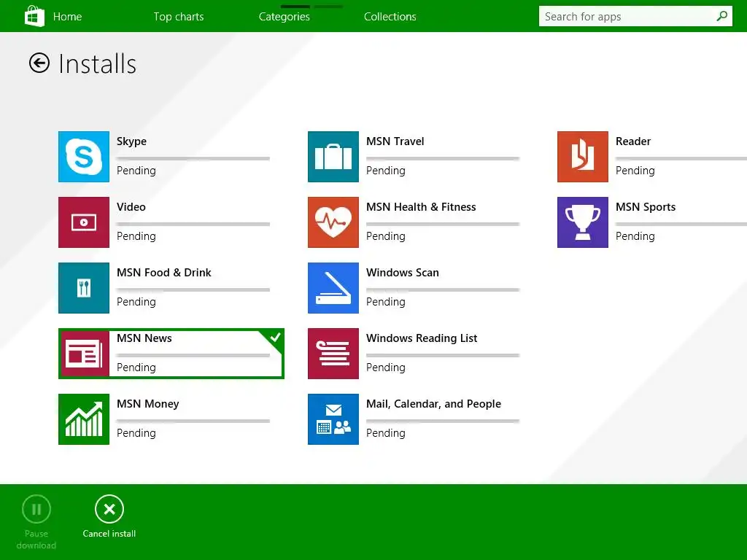Screen dimensions: 747x560
Task: Click the Reader label
Action: tap(633, 141)
